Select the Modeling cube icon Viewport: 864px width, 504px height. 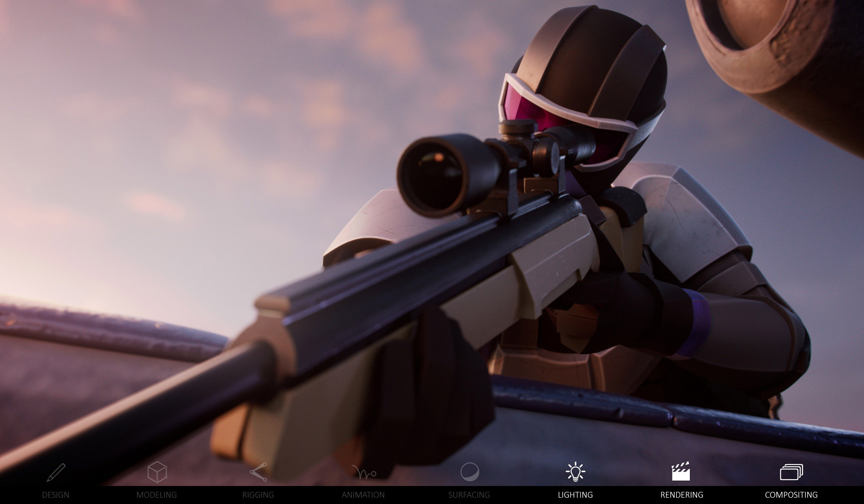point(157,472)
